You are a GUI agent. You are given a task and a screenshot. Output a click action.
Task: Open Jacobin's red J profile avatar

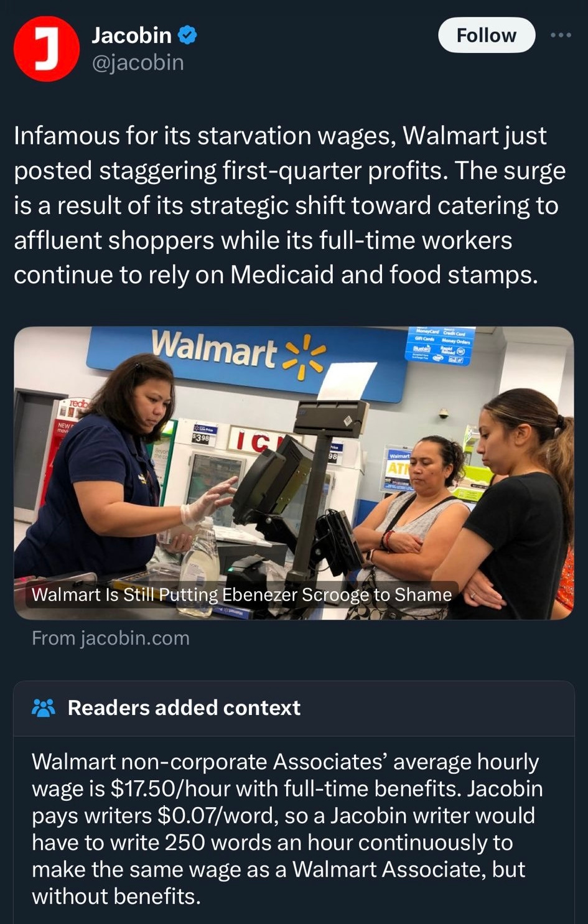(47, 49)
